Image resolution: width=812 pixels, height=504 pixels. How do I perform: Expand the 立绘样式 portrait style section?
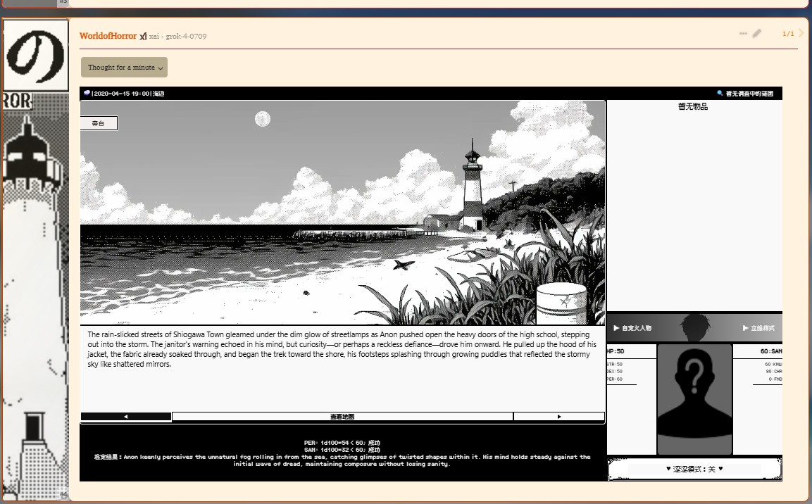pos(758,328)
